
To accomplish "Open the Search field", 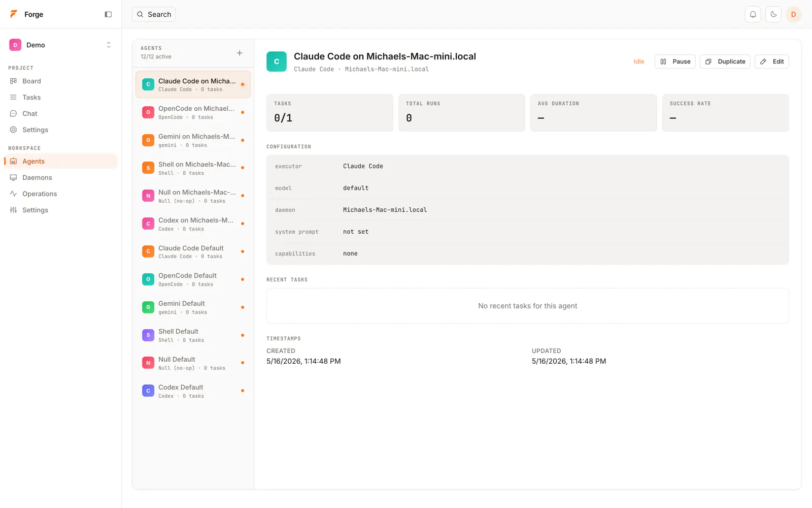I will pos(154,14).
